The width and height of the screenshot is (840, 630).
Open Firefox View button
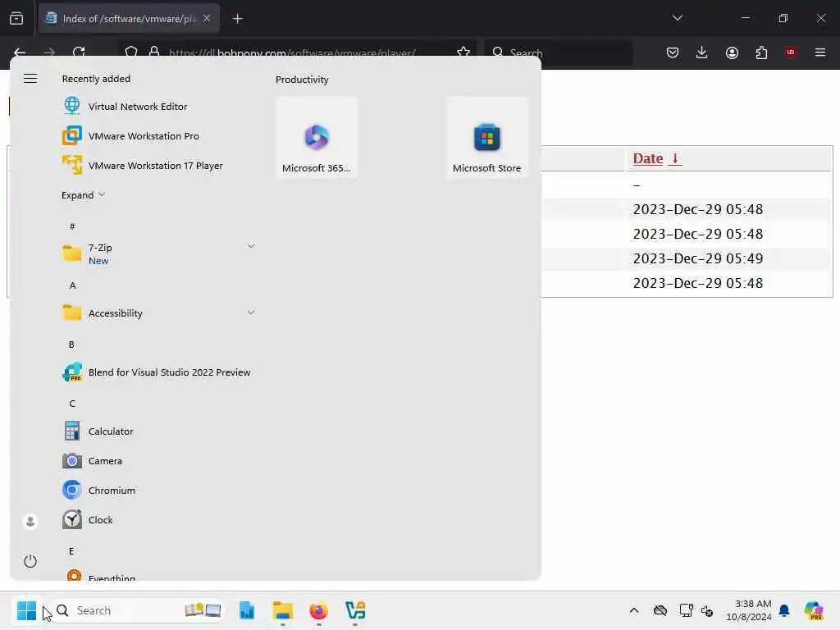tap(16, 19)
